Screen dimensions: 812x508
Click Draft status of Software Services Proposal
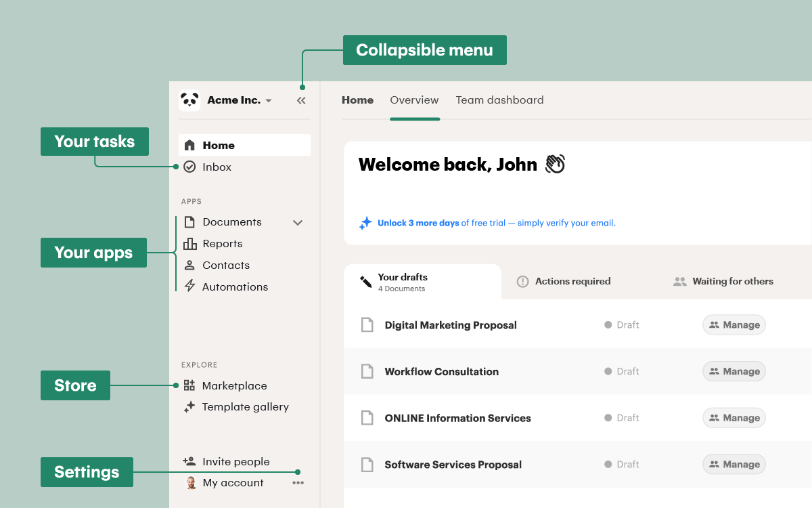coord(622,465)
